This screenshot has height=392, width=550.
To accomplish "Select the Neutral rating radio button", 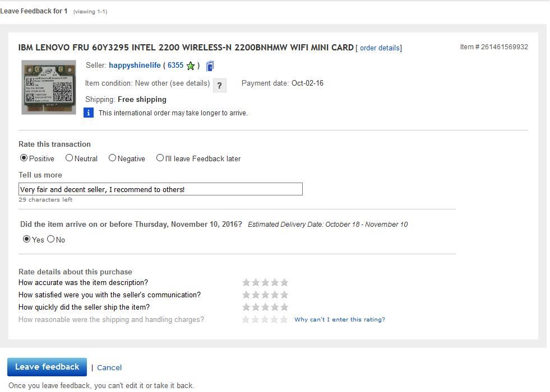I will [69, 158].
